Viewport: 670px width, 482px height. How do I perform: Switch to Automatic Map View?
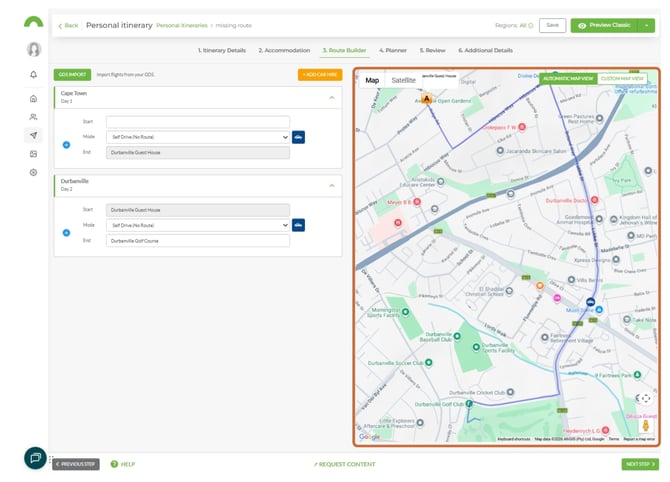click(568, 79)
